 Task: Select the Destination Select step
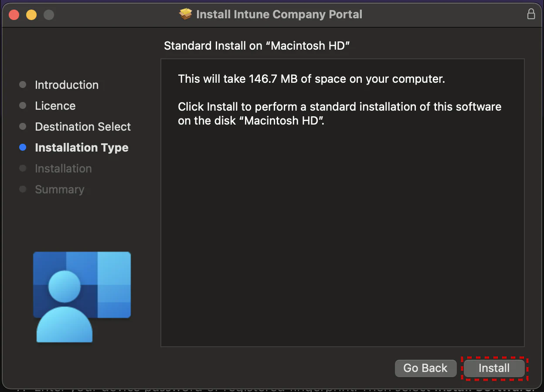[x=83, y=127]
